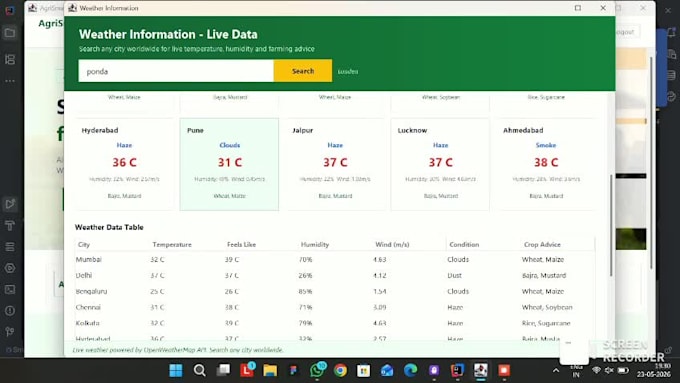Sort by the Crop Advice column header

click(558, 244)
